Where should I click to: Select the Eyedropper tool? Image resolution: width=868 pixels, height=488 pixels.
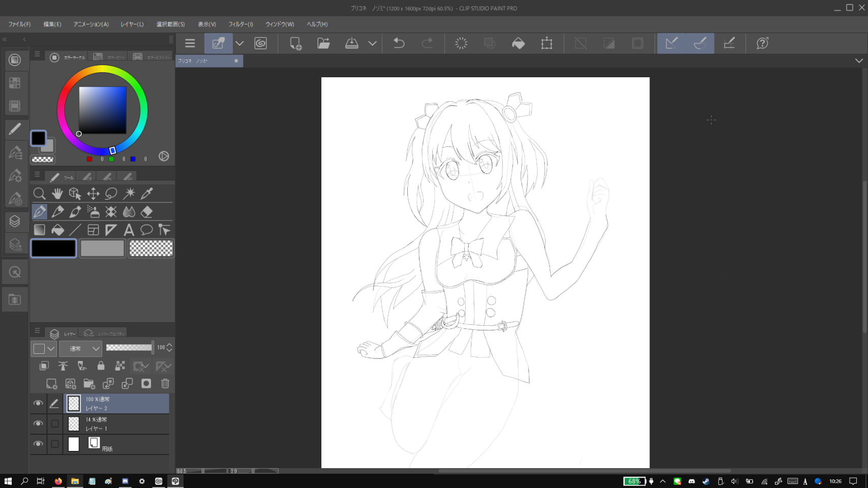pyautogui.click(x=146, y=194)
